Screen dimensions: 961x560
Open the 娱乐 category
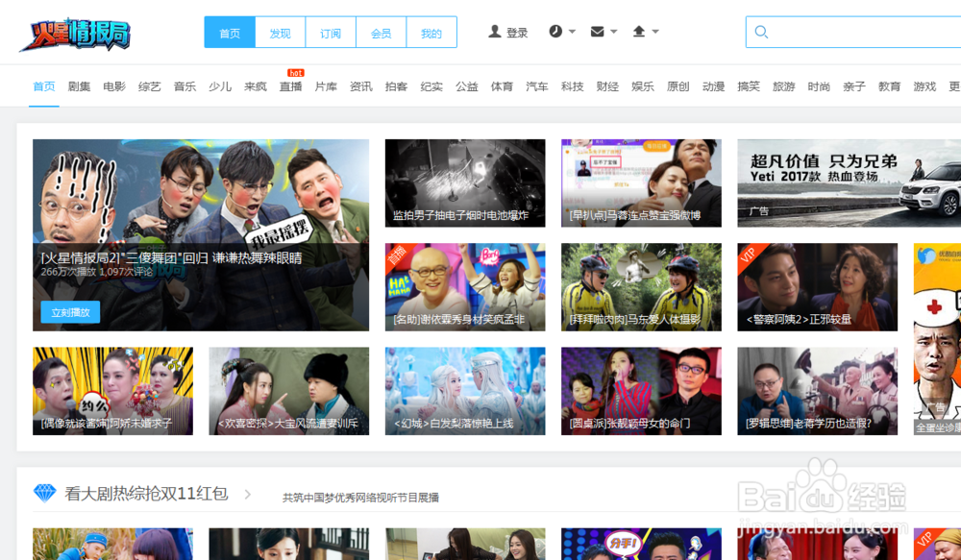[x=643, y=86]
